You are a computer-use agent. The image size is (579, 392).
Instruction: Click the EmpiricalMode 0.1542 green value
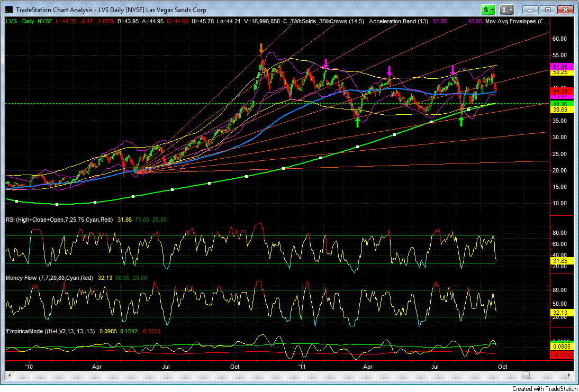tap(129, 332)
